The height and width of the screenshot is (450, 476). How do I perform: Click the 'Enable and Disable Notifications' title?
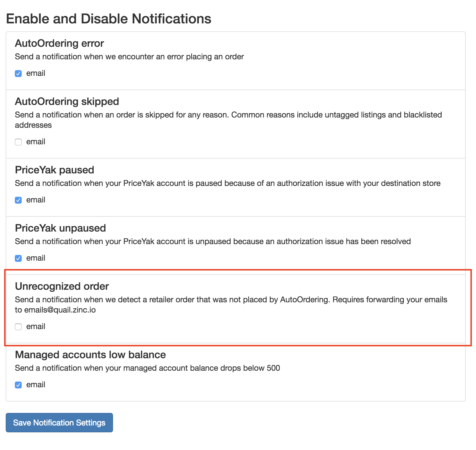109,19
